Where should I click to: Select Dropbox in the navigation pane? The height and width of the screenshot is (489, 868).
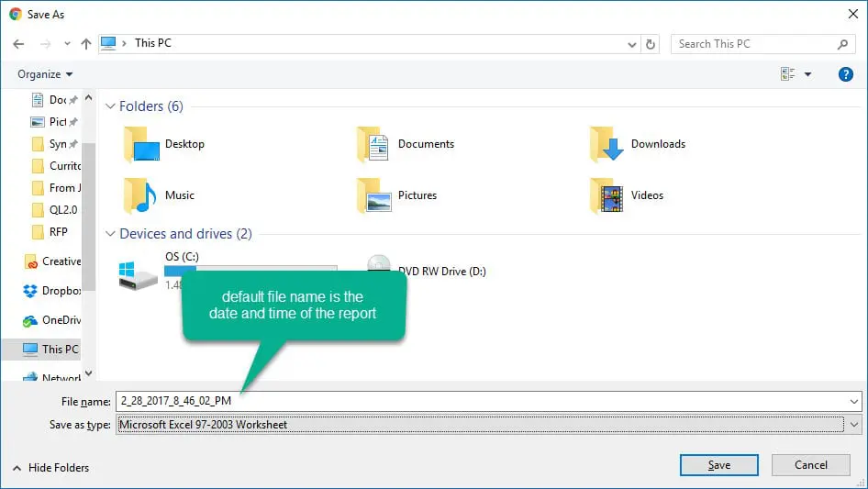pos(52,291)
